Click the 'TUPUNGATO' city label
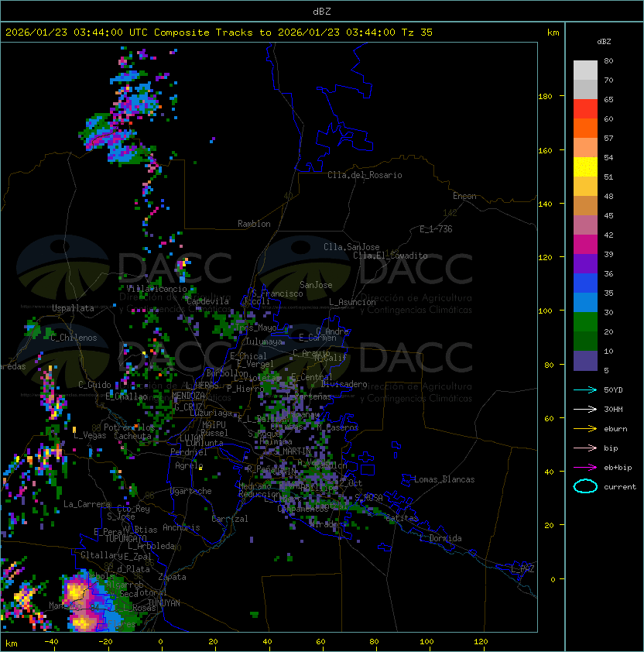644x652 pixels. (x=125, y=539)
